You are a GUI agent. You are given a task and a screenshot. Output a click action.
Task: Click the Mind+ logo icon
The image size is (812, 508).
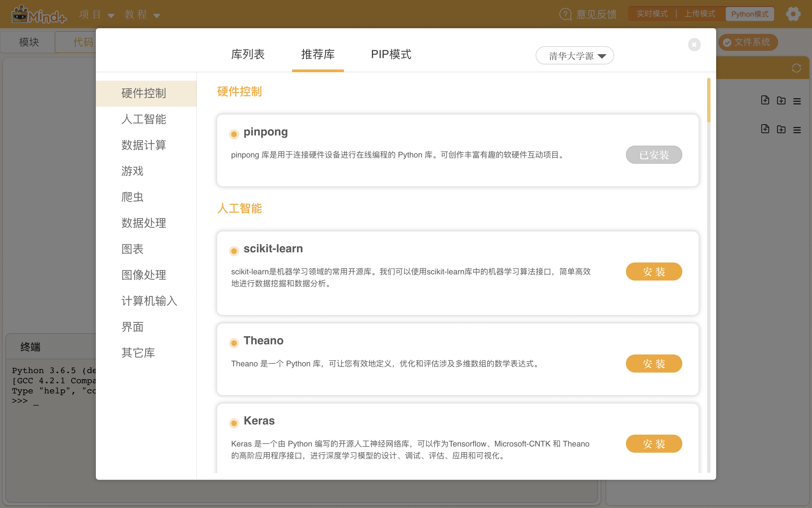point(39,14)
